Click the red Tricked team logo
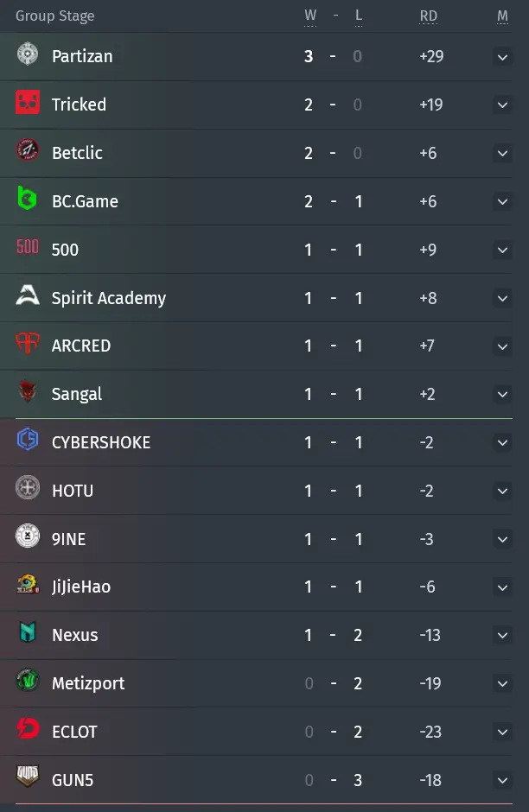 point(28,102)
